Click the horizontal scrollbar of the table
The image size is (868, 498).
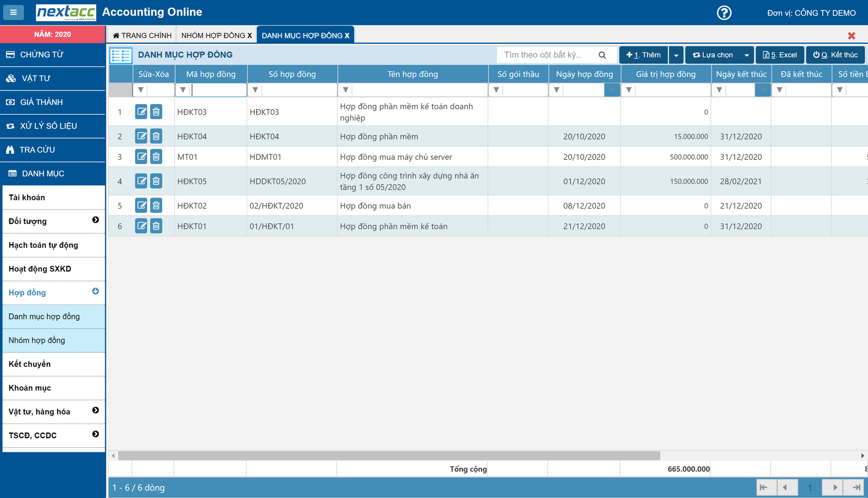point(389,455)
